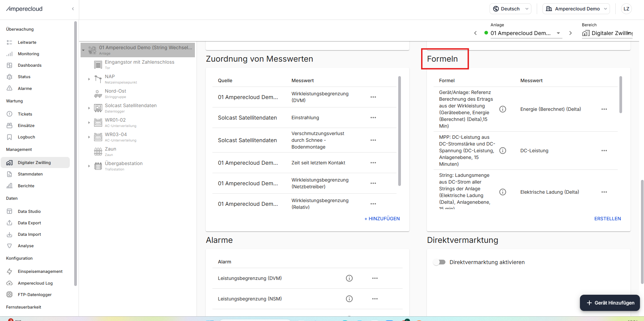Collapse the sidebar with the chevron icon

coord(73,9)
